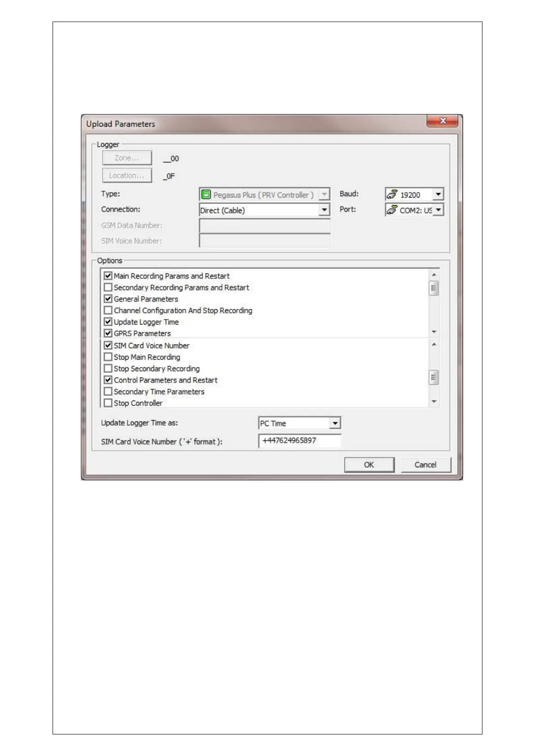Toggle Control Parameters and Restart checkbox
535x756 pixels.
point(108,380)
